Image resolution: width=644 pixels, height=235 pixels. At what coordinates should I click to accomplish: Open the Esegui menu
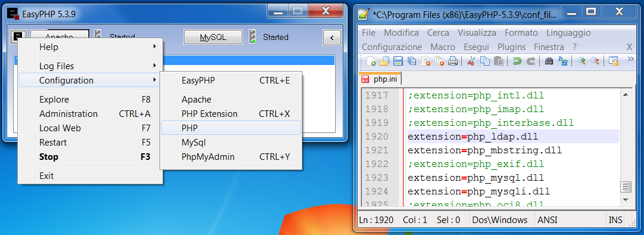(476, 47)
